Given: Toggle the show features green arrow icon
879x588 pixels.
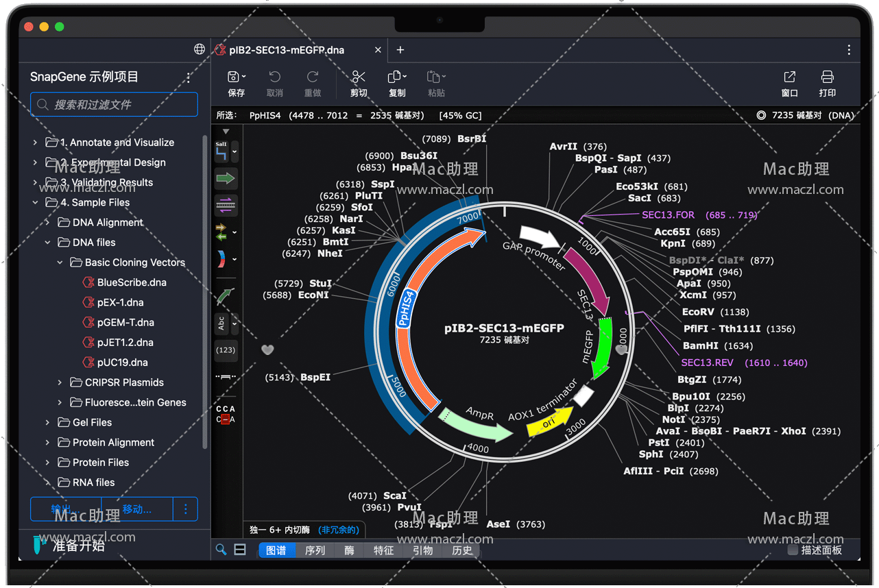Looking at the screenshot, I should click(x=226, y=179).
